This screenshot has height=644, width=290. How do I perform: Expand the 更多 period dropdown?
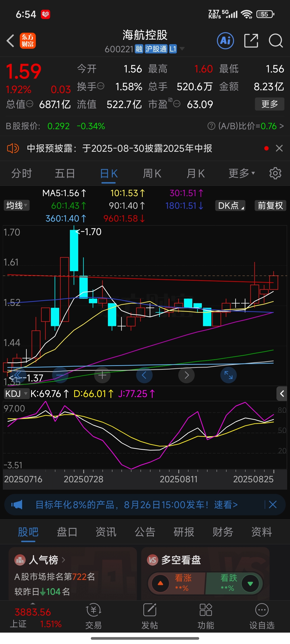(x=242, y=173)
